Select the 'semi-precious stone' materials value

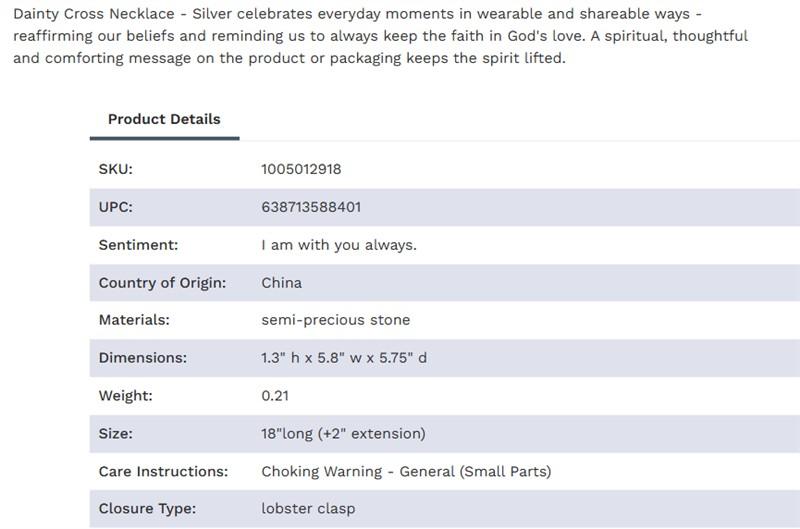(x=335, y=320)
